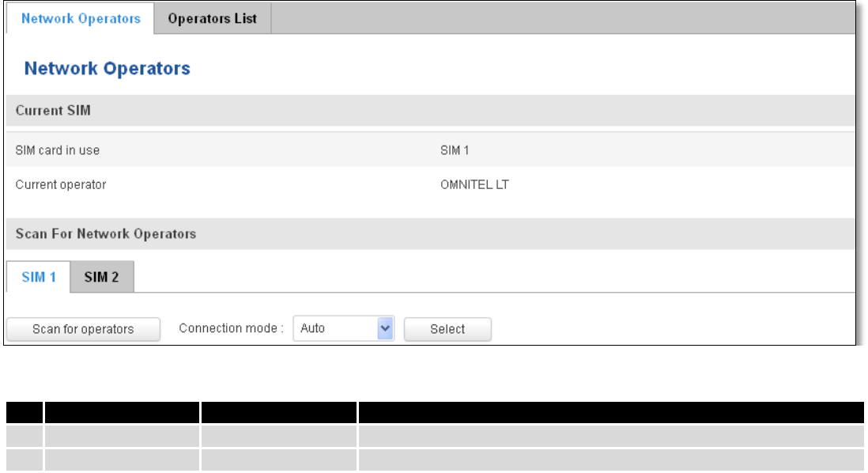Screen dimensions: 868x473
Task: Click the Connection mode label
Action: coord(231,328)
